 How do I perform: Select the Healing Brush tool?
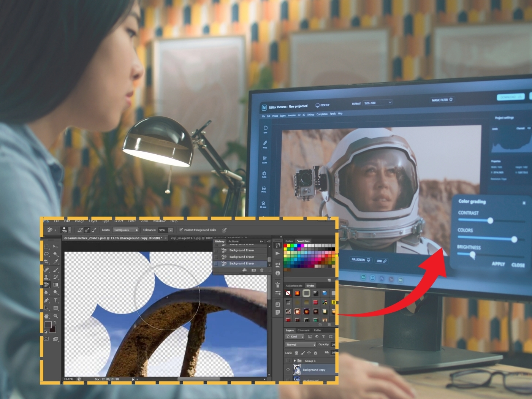[x=46, y=270]
